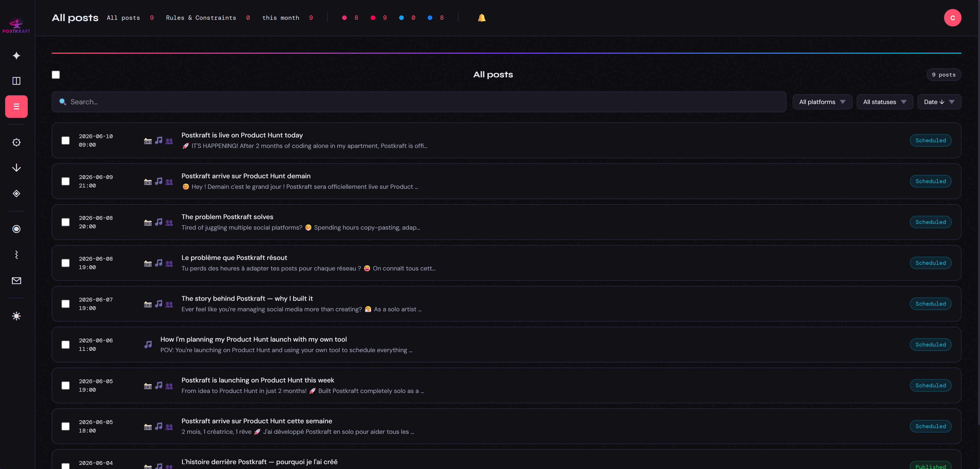Click the Scheduled badge on the 2026-06-06 post
Viewport: 980px width, 469px height.
pyautogui.click(x=931, y=345)
